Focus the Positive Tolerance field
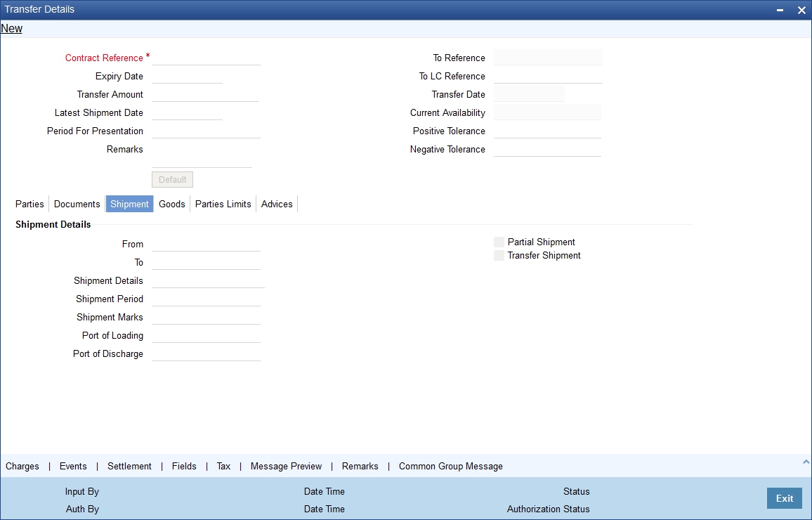812x520 pixels. (x=547, y=131)
